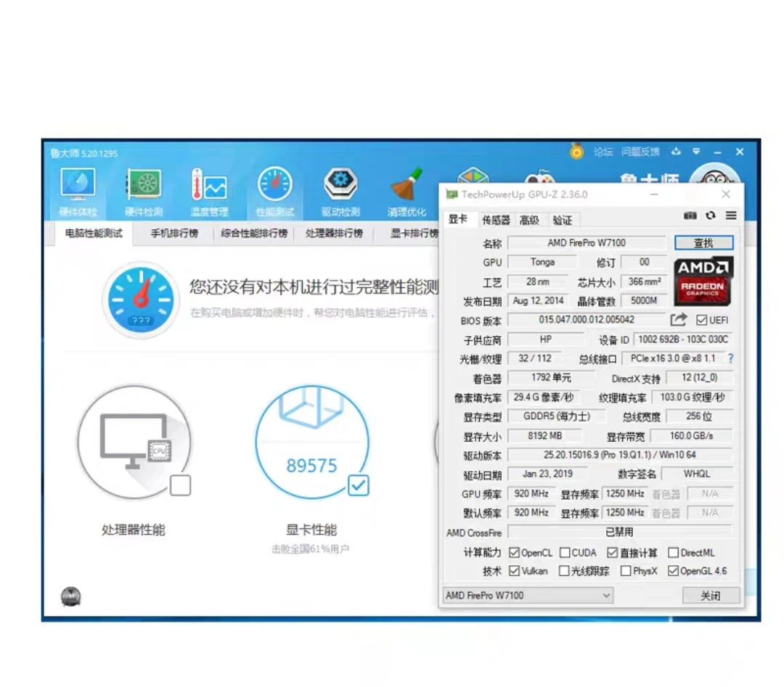Click the gold medal icon in Ludashi title bar
This screenshot has width=784, height=687.
pyautogui.click(x=576, y=151)
